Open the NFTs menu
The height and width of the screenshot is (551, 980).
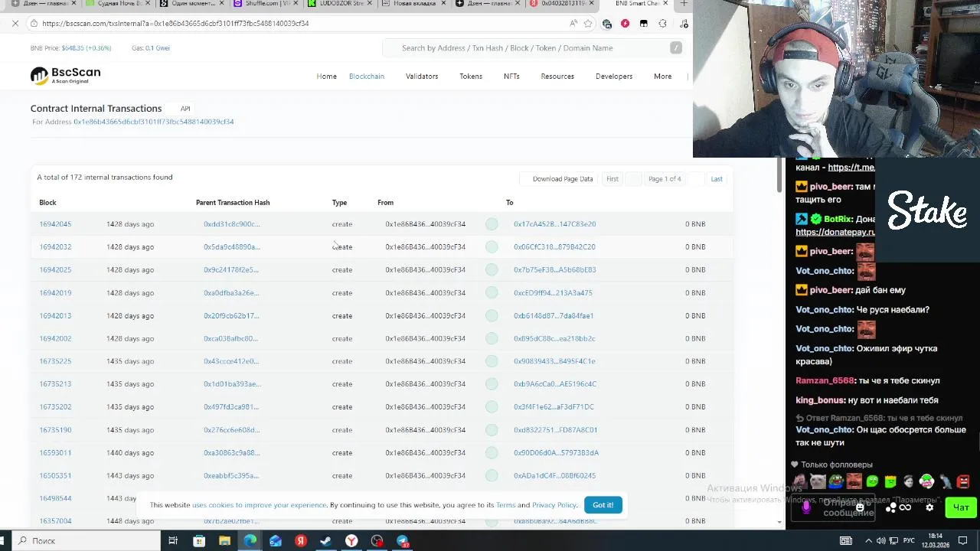(x=511, y=77)
